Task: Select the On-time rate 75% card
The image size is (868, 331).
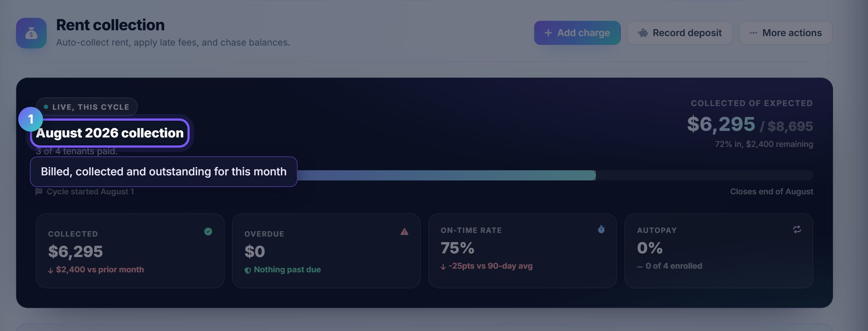Action: [x=523, y=251]
